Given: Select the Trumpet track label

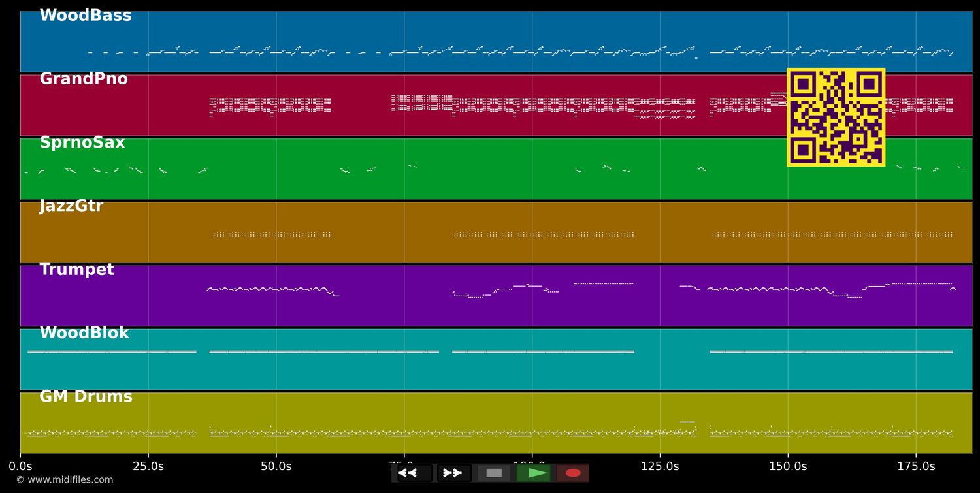Looking at the screenshot, I should tap(77, 270).
